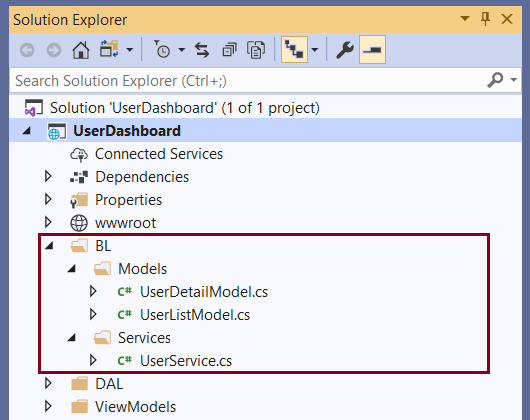The width and height of the screenshot is (530, 420).
Task: Expand the ViewModels folder
Action: (x=48, y=406)
